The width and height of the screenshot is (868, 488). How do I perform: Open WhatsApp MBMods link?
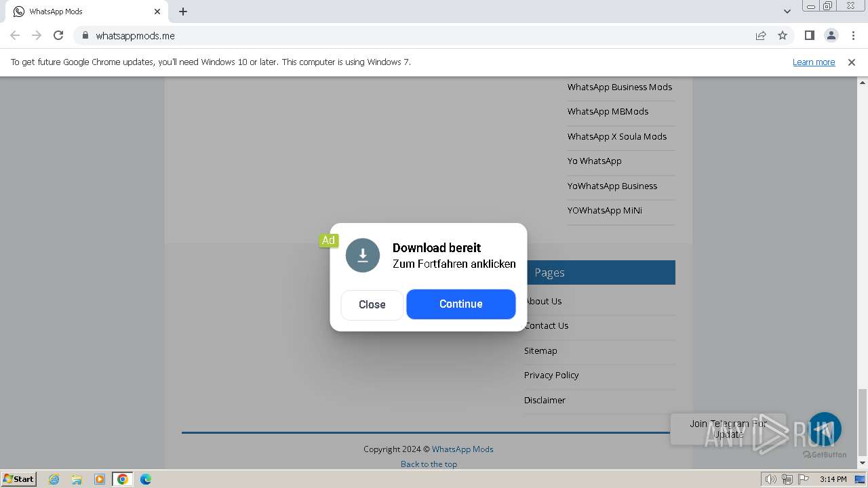tap(608, 111)
